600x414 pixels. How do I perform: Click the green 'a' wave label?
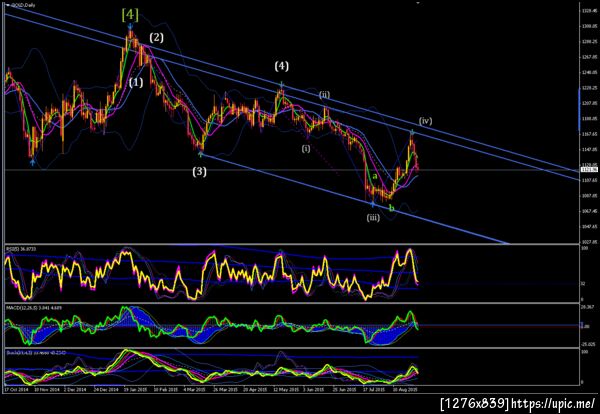tap(375, 176)
